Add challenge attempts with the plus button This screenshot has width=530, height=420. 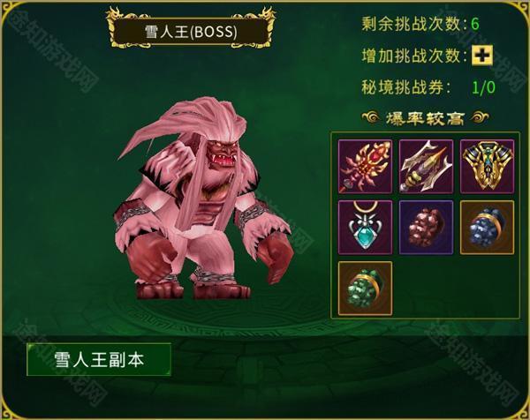pos(482,55)
